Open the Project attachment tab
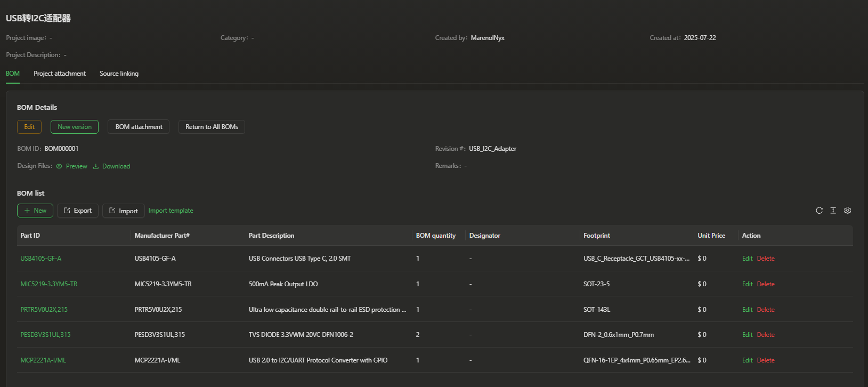Viewport: 868px width, 387px height. click(60, 74)
